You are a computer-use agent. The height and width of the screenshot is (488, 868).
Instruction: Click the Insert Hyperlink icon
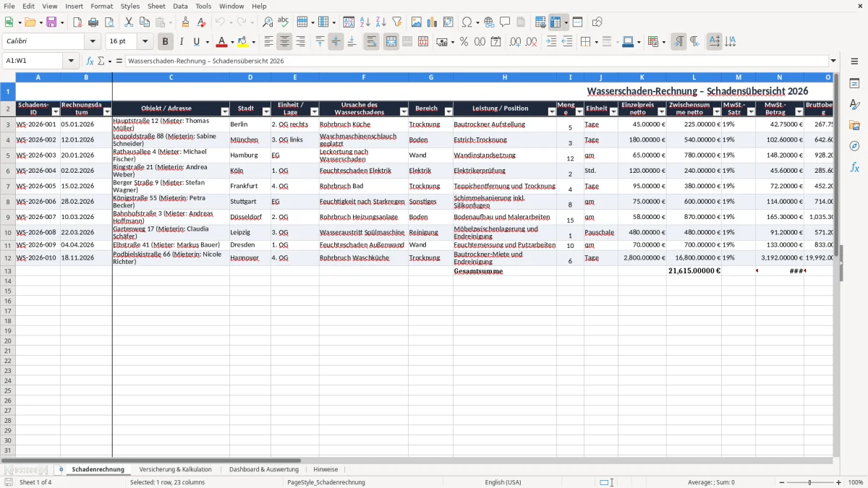tap(489, 22)
